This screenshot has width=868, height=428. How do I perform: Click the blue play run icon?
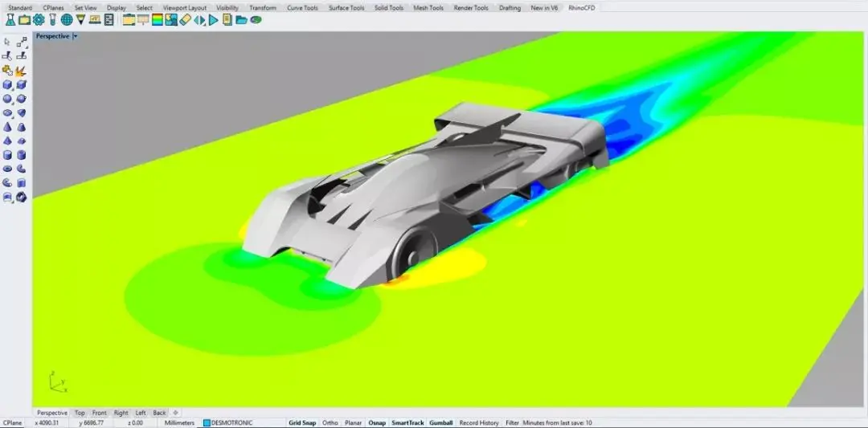click(x=214, y=20)
